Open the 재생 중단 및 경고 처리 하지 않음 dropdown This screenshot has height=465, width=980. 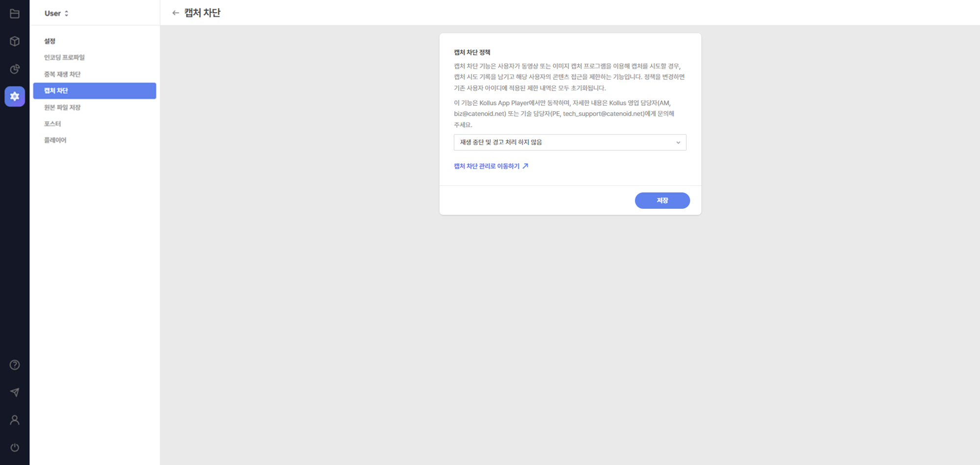(x=569, y=143)
